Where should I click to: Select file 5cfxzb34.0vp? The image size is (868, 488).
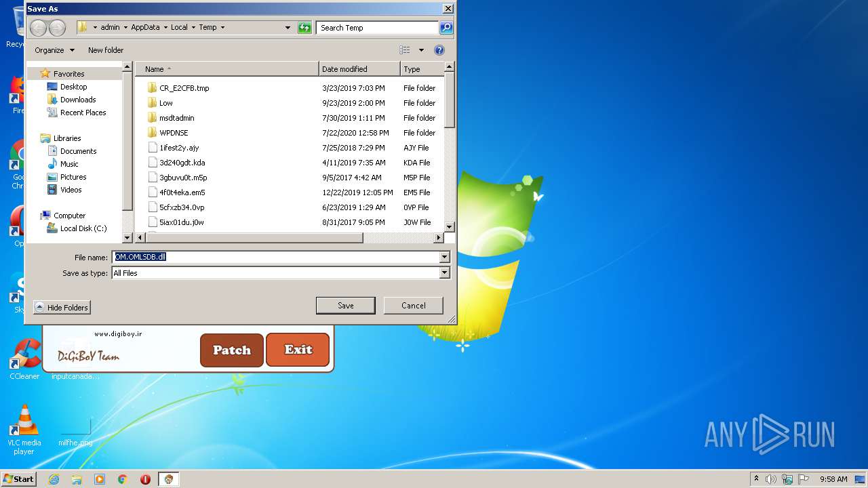[182, 207]
